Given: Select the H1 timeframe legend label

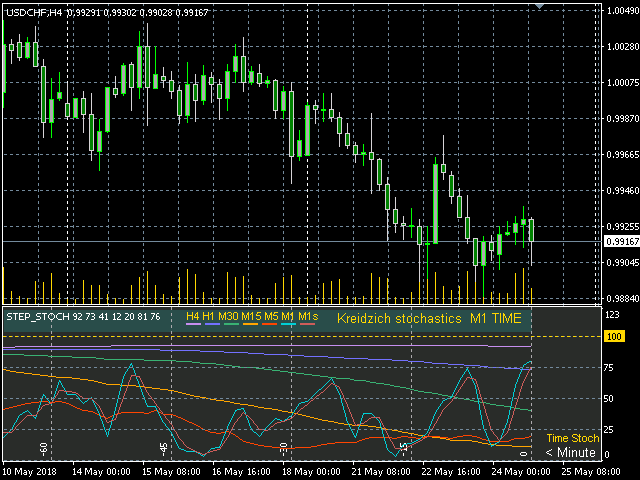Looking at the screenshot, I should click(209, 317).
